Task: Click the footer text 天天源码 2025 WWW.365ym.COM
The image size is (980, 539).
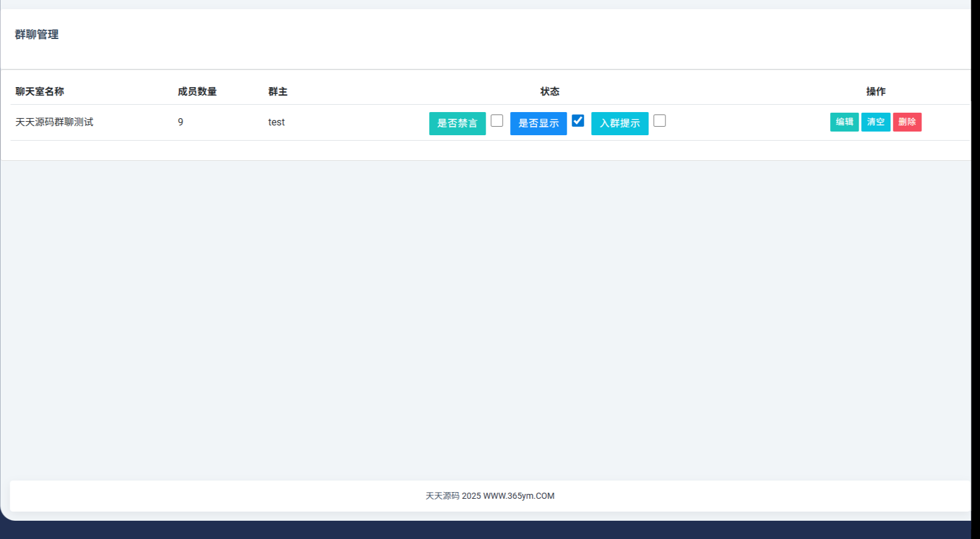Action: [x=489, y=496]
